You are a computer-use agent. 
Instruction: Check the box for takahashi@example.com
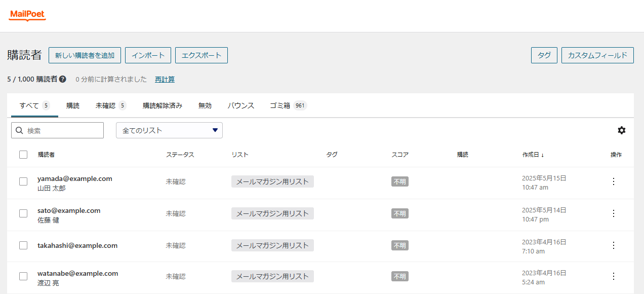tap(23, 245)
